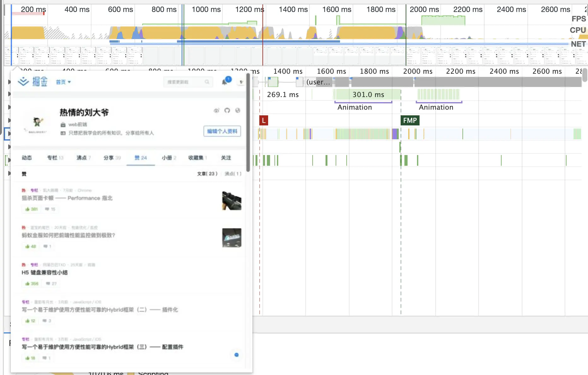Select the 269.1 ms frame
The width and height of the screenshot is (588, 375).
click(x=283, y=95)
